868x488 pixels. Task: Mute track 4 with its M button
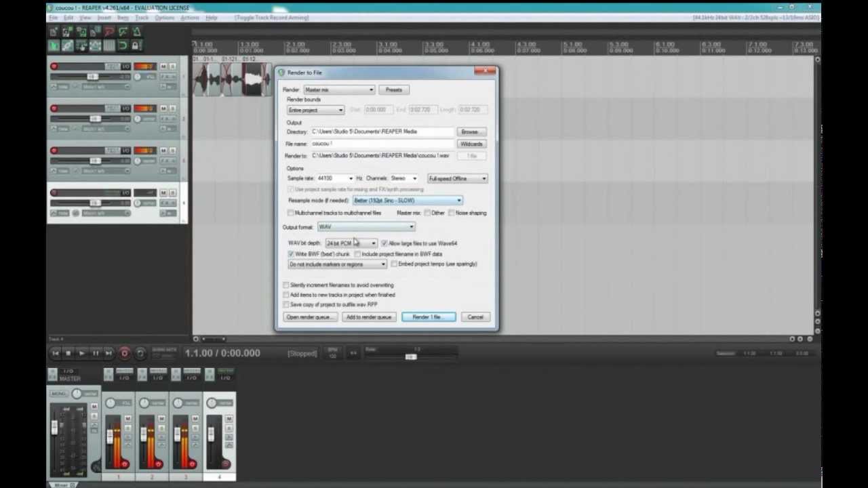pyautogui.click(x=163, y=192)
